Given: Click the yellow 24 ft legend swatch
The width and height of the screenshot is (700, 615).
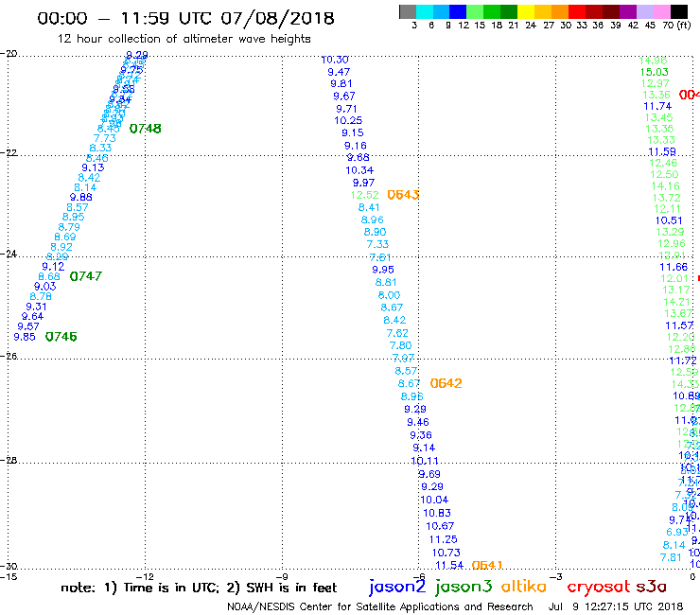Looking at the screenshot, I should point(526,11).
